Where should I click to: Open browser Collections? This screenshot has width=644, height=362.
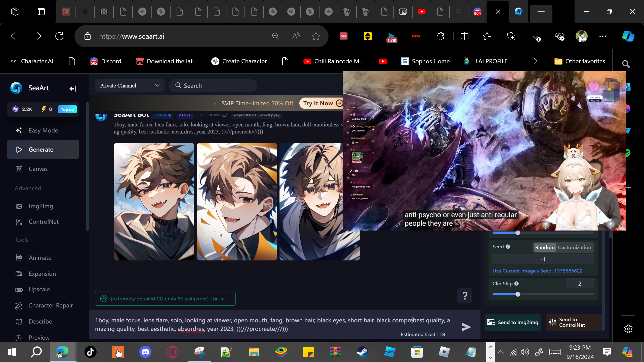pyautogui.click(x=511, y=36)
